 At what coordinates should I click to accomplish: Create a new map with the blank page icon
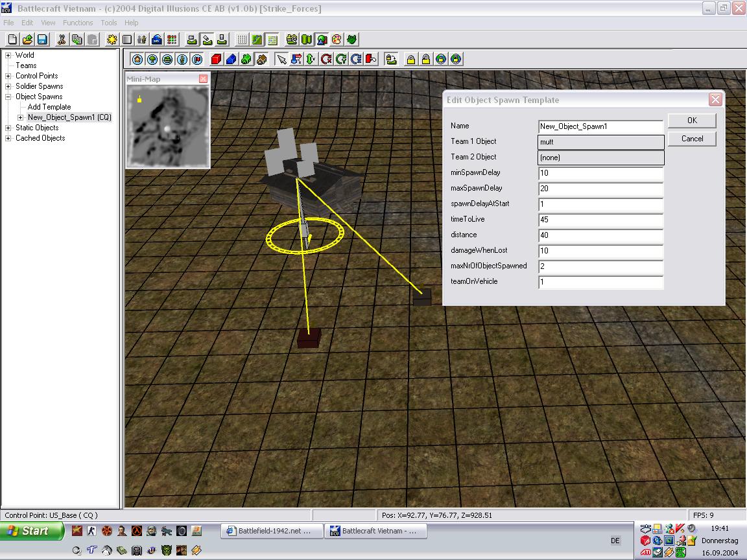(x=12, y=40)
